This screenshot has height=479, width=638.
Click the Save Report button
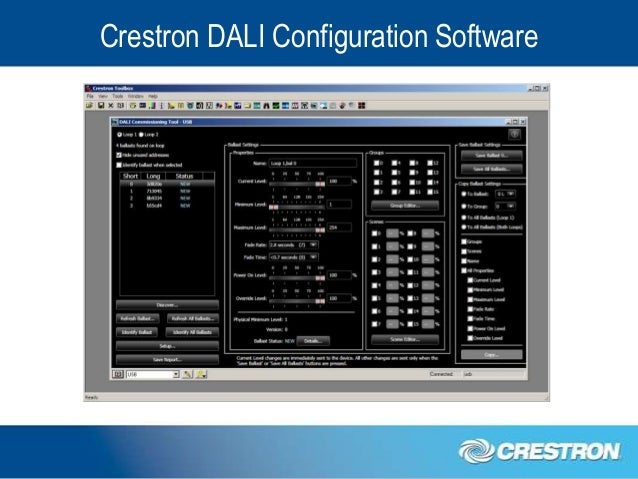pos(167,360)
